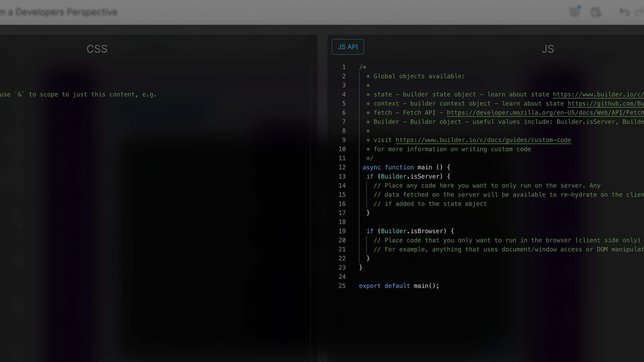Click line number 12 in gutter

342,167
